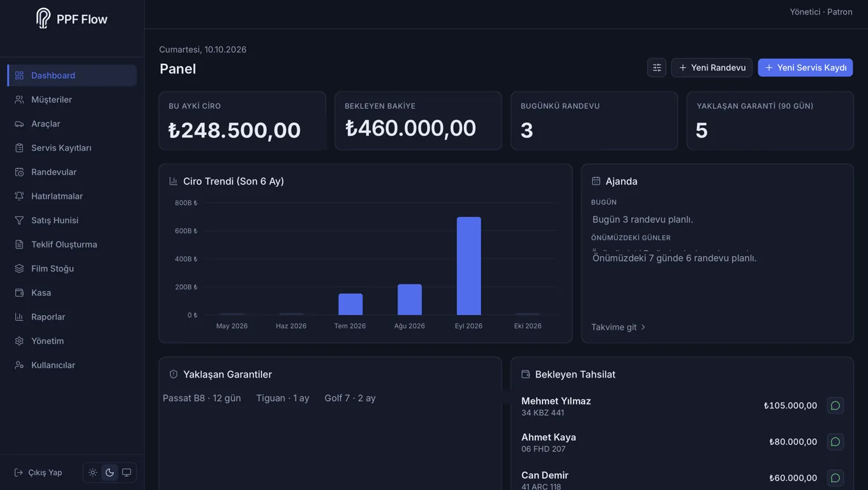This screenshot has width=868, height=490.
Task: Open Kasa in the sidebar
Action: tap(72, 293)
